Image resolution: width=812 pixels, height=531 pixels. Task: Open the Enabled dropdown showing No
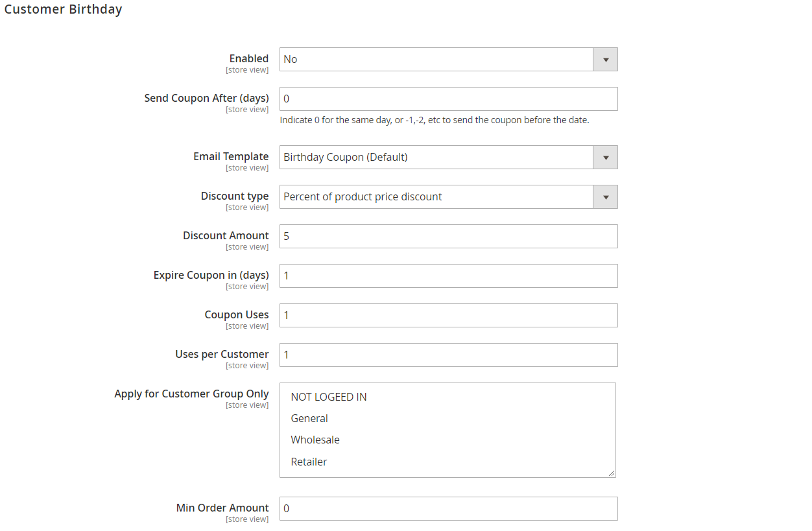tap(448, 59)
